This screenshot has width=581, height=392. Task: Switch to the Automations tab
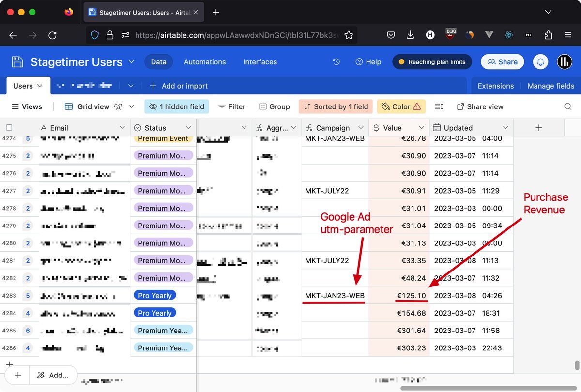[x=205, y=62]
